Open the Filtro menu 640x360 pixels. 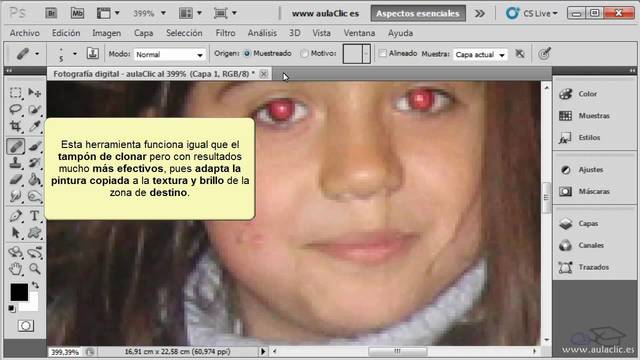point(225,33)
